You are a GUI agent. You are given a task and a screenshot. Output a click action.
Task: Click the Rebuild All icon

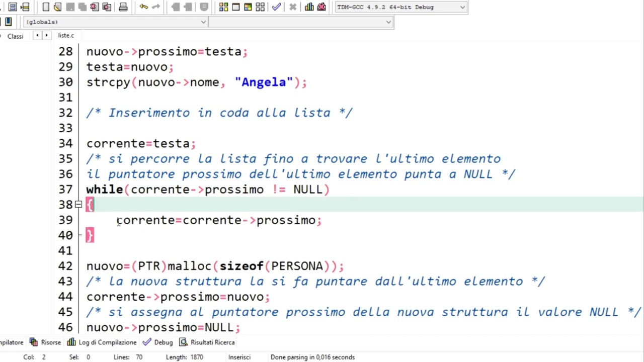click(260, 7)
